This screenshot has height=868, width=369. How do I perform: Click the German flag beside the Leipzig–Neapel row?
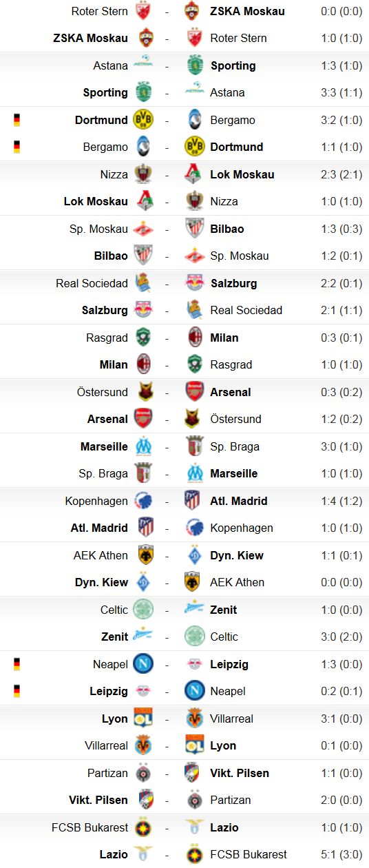(17, 691)
